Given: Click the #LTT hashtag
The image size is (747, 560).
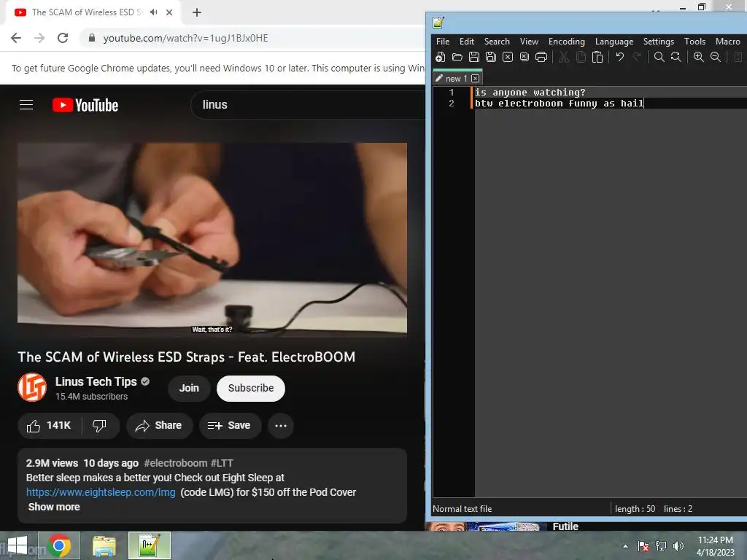Looking at the screenshot, I should [222, 463].
